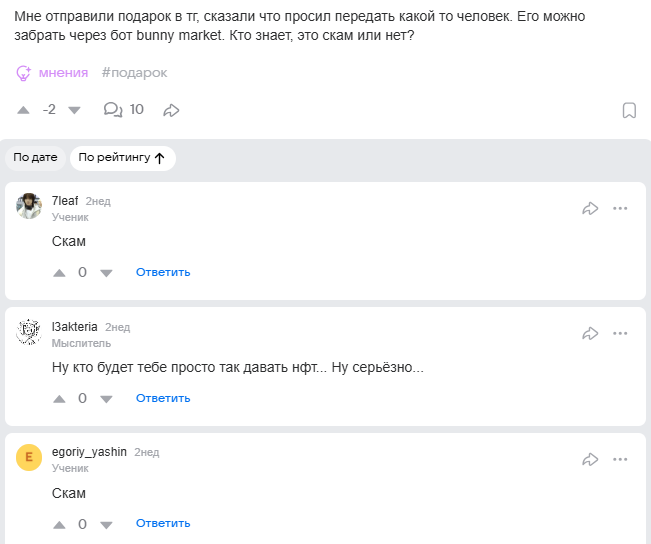
Task: Open more options for 7leaf's answer
Action: 620,208
